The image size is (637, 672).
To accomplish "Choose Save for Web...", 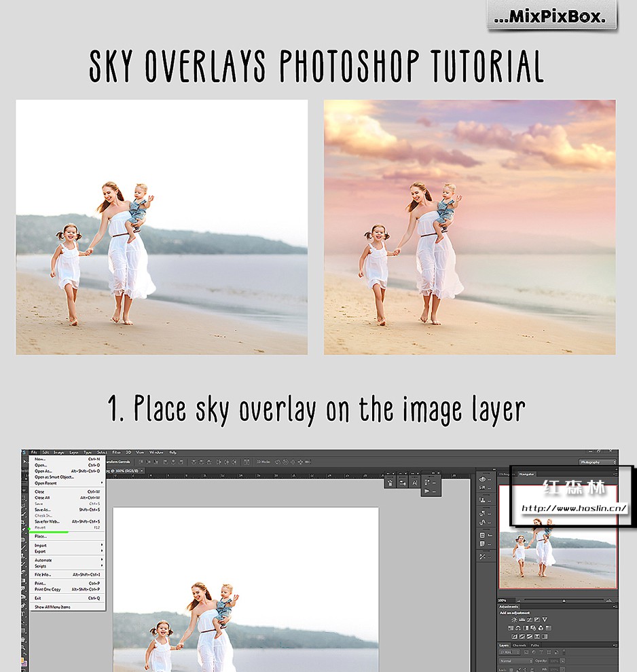I will click(67, 521).
